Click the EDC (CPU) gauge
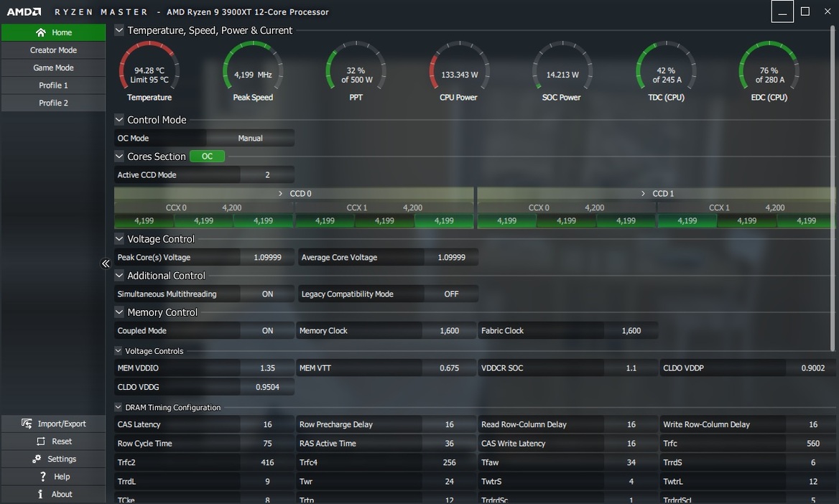 [769, 71]
